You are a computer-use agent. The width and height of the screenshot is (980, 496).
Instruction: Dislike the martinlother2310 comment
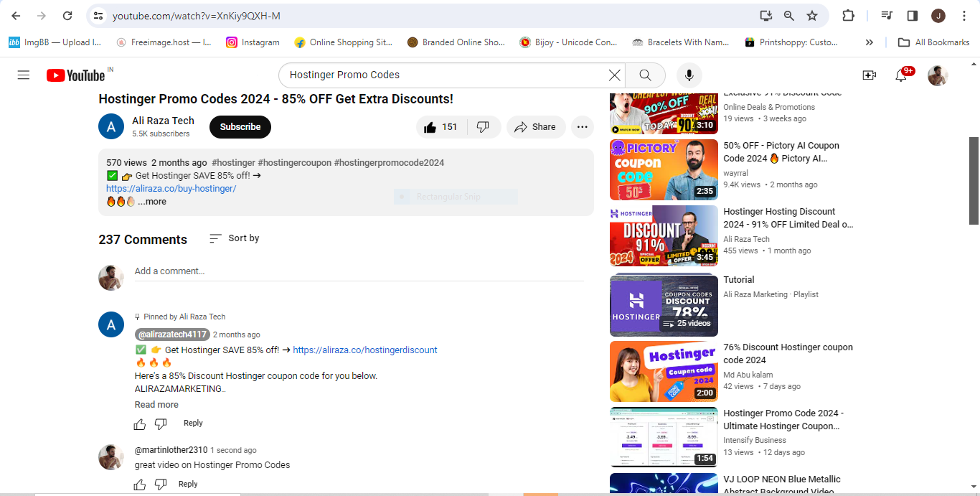click(161, 485)
